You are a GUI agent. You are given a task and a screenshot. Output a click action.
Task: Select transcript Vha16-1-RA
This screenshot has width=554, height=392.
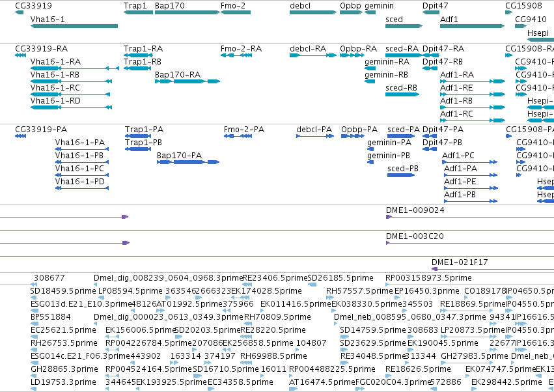[x=75, y=68]
